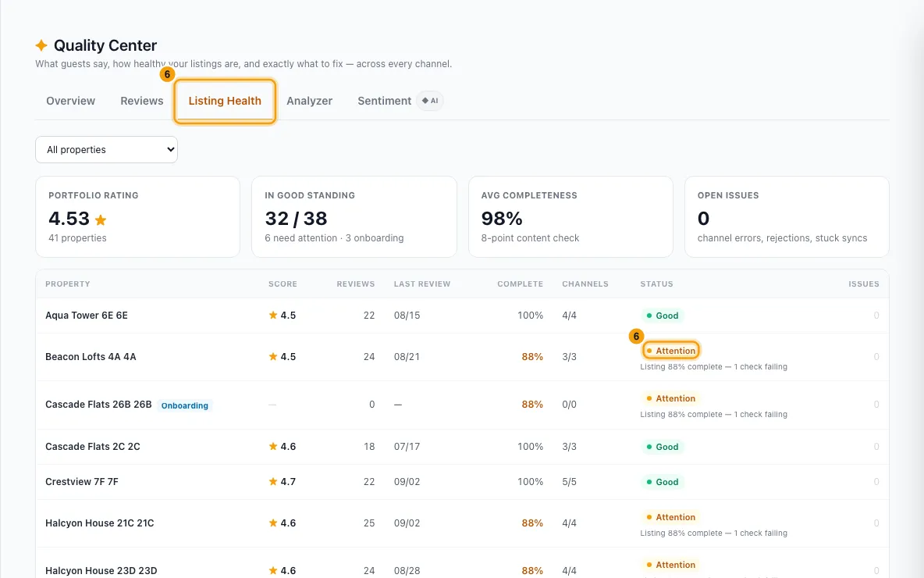Switch to the Reviews tab
The height and width of the screenshot is (578, 924).
click(141, 101)
